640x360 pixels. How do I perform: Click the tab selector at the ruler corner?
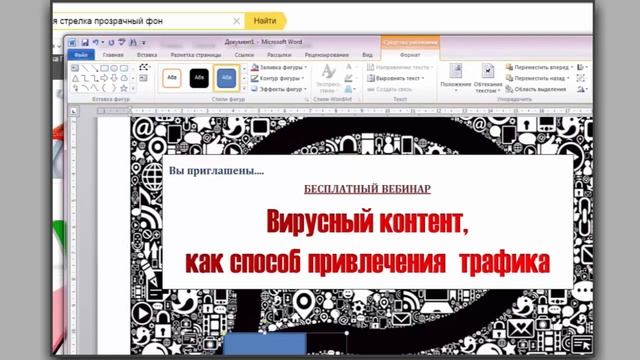pyautogui.click(x=73, y=111)
